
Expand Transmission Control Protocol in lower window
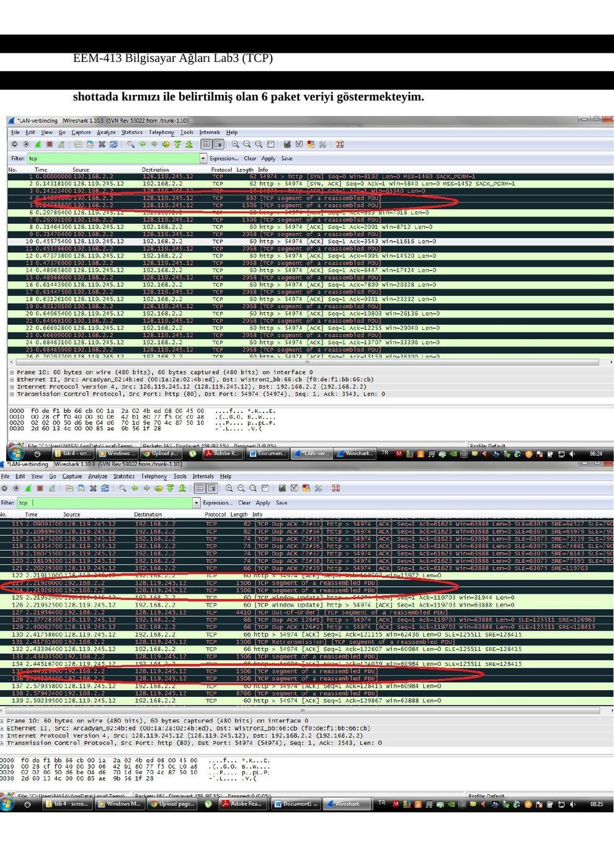(2, 743)
